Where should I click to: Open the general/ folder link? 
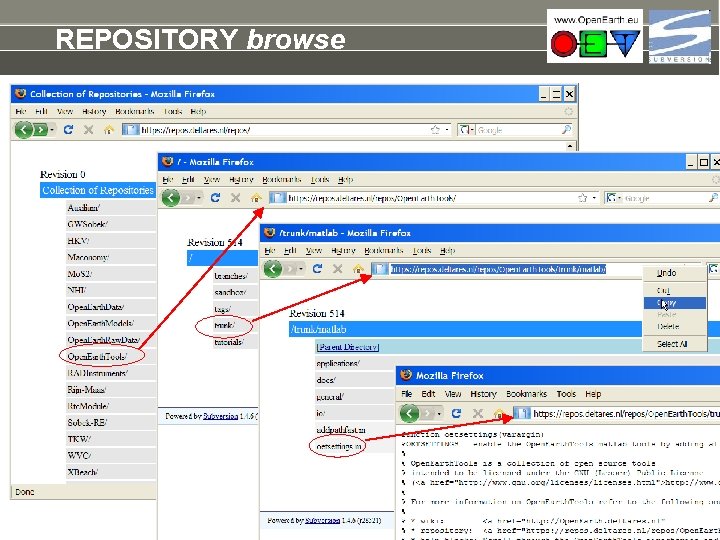330,397
